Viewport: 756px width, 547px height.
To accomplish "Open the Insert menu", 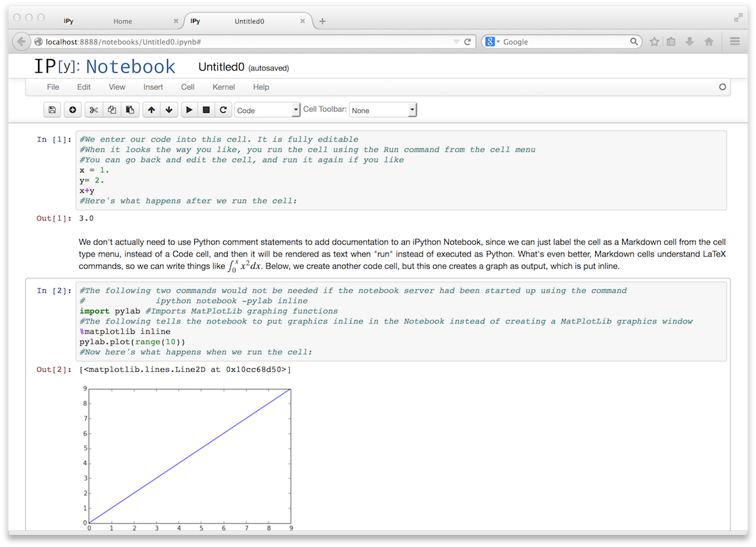I will (x=154, y=87).
